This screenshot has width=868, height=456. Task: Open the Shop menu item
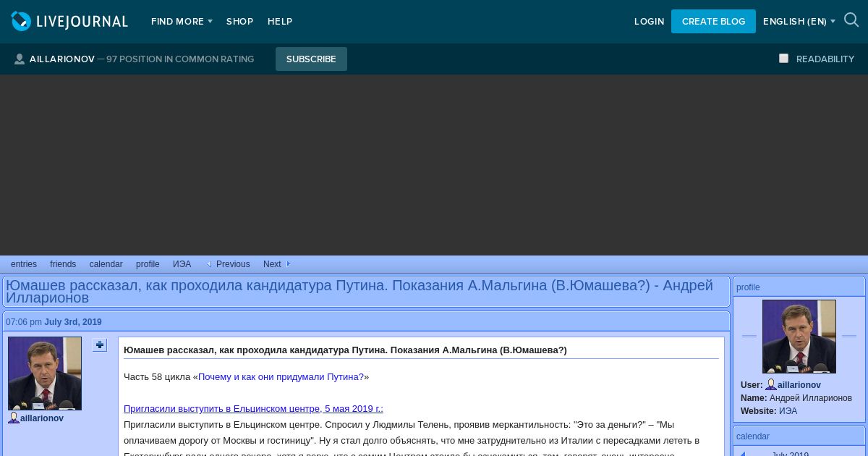point(239,22)
